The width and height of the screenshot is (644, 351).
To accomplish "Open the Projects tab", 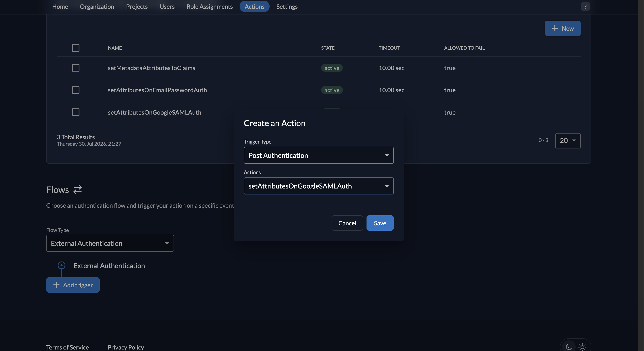I will (137, 7).
